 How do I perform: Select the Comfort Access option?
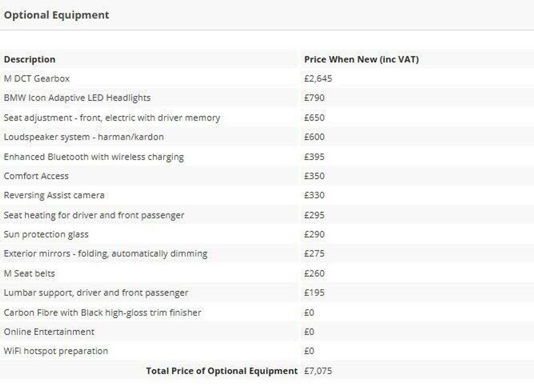click(36, 176)
